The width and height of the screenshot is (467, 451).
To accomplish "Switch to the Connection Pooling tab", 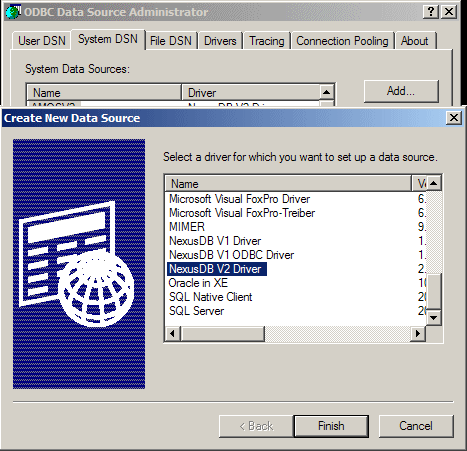I will pyautogui.click(x=342, y=41).
